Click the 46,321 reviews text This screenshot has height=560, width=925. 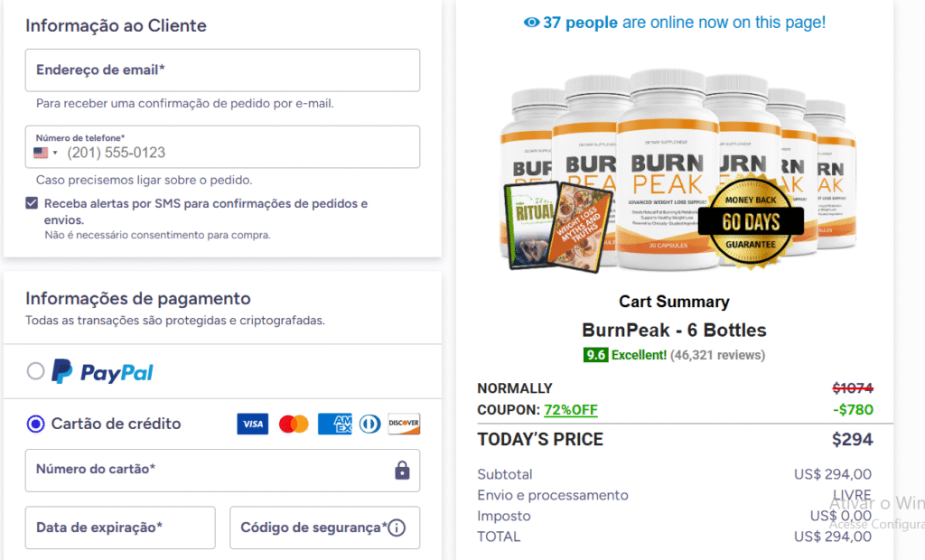click(x=717, y=355)
